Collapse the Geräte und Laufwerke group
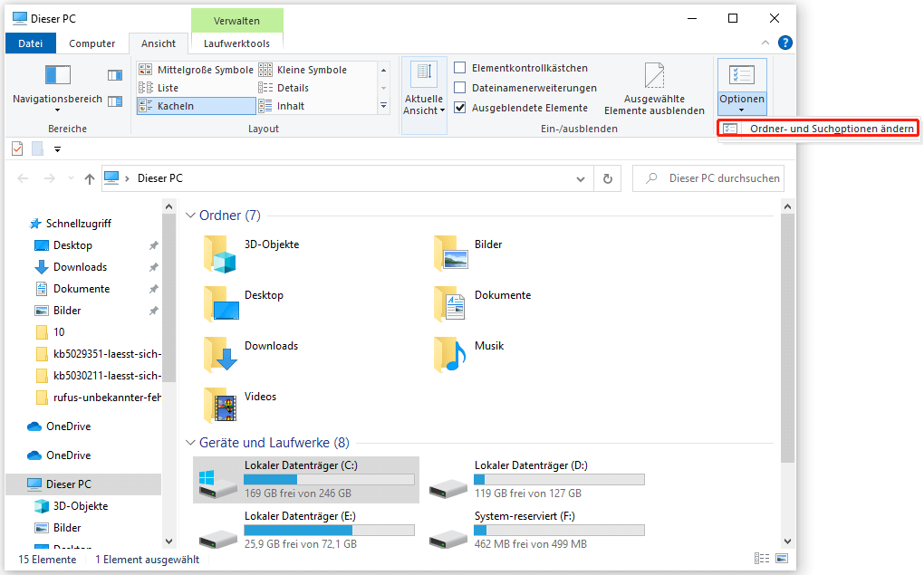The width and height of the screenshot is (924, 575). tap(190, 443)
